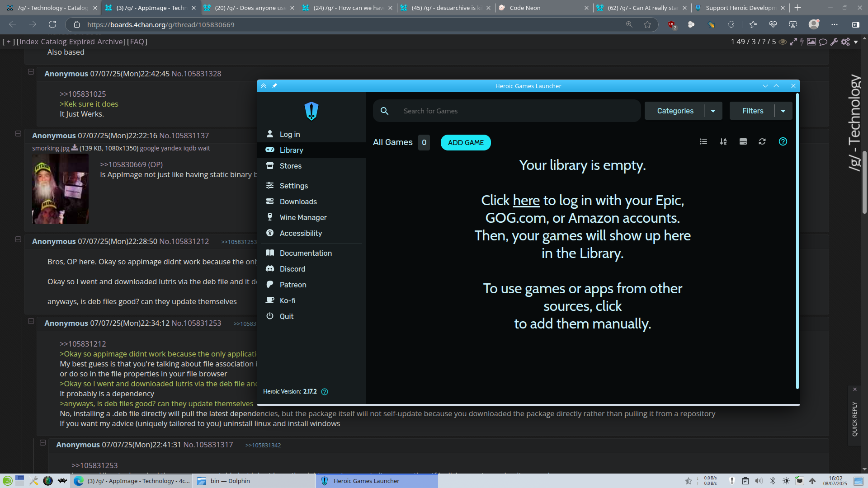Click the help icon next to Heroic Version
The height and width of the screenshot is (488, 868).
[325, 392]
